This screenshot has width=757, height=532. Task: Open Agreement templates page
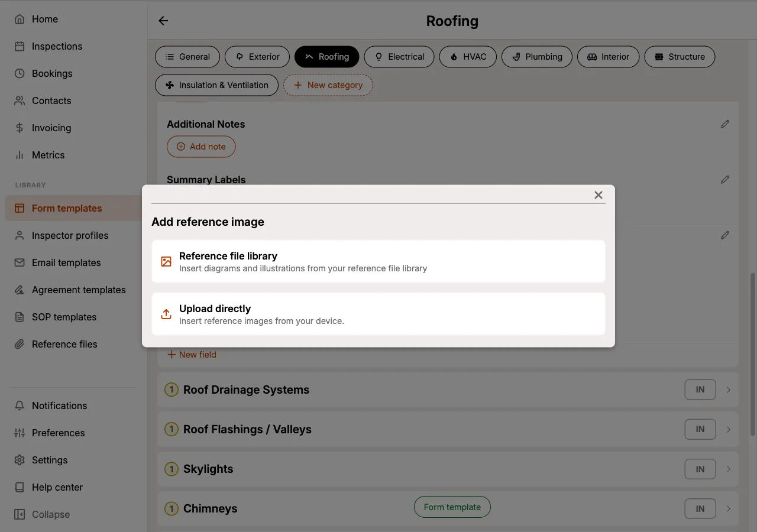point(73,290)
